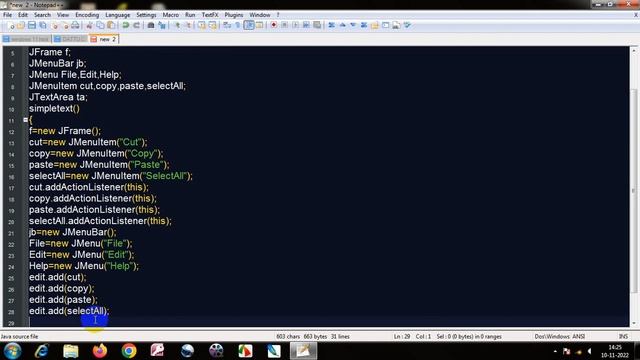This screenshot has width=640, height=360.
Task: Click the Paste toolbar icon
Action: click(x=111, y=25)
